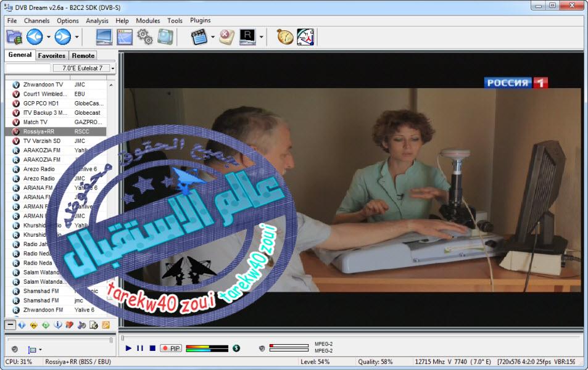Click the slider below the channel filter icons
The image size is (588, 370).
tap(59, 340)
